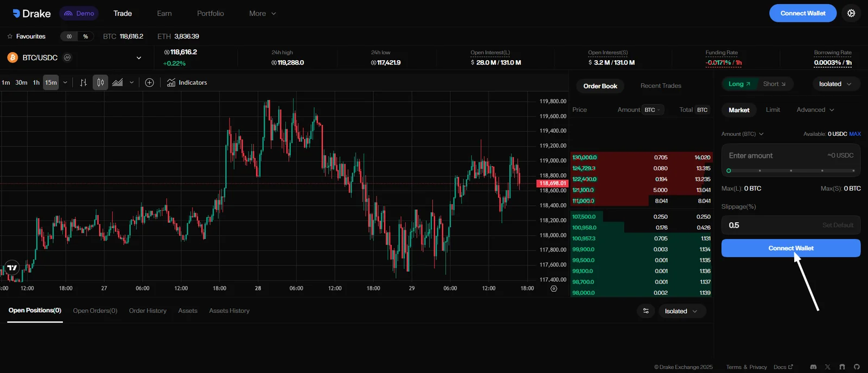Switch to the Recent Trades tab
This screenshot has height=373, width=868.
pos(661,86)
